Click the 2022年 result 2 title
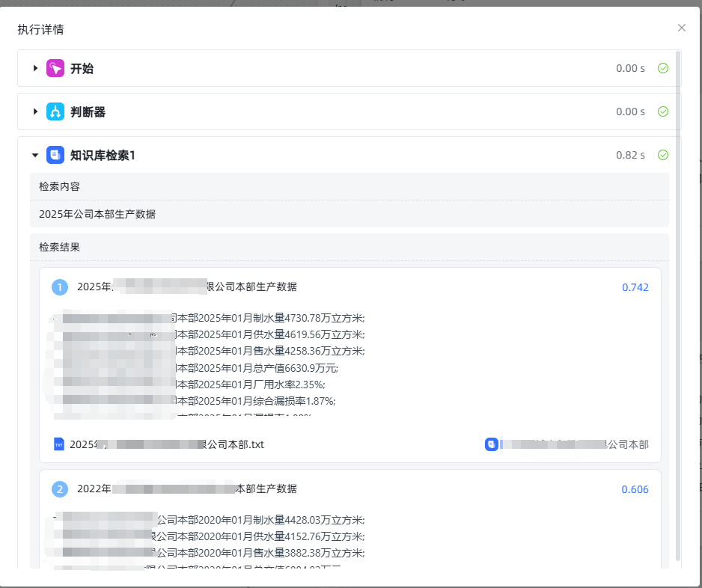Image resolution: width=702 pixels, height=588 pixels. (186, 489)
